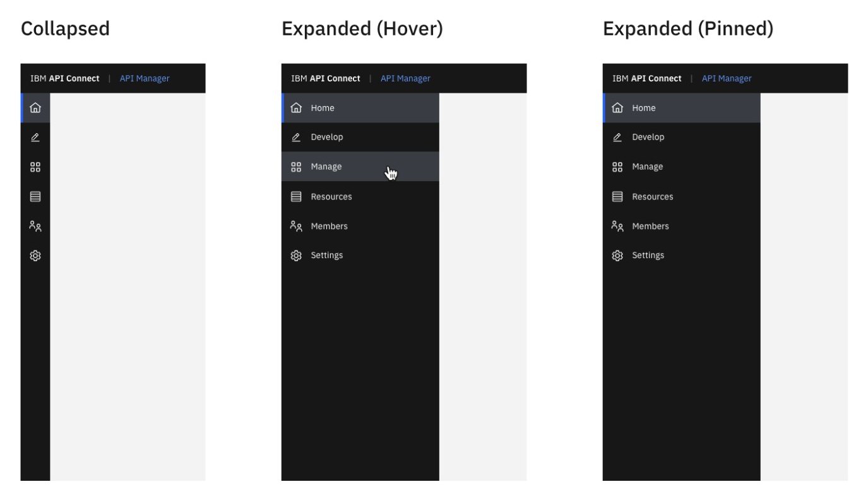Click Home icon in Collapsed panel
This screenshot has height=501, width=868.
pyautogui.click(x=35, y=108)
